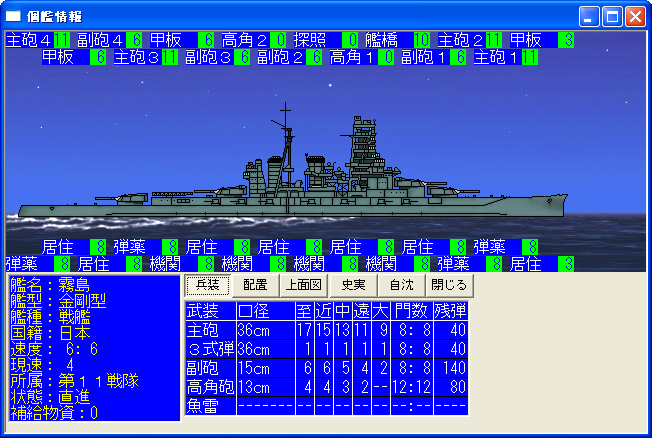Open the 史実 history view
This screenshot has height=438, width=652.
click(353, 285)
